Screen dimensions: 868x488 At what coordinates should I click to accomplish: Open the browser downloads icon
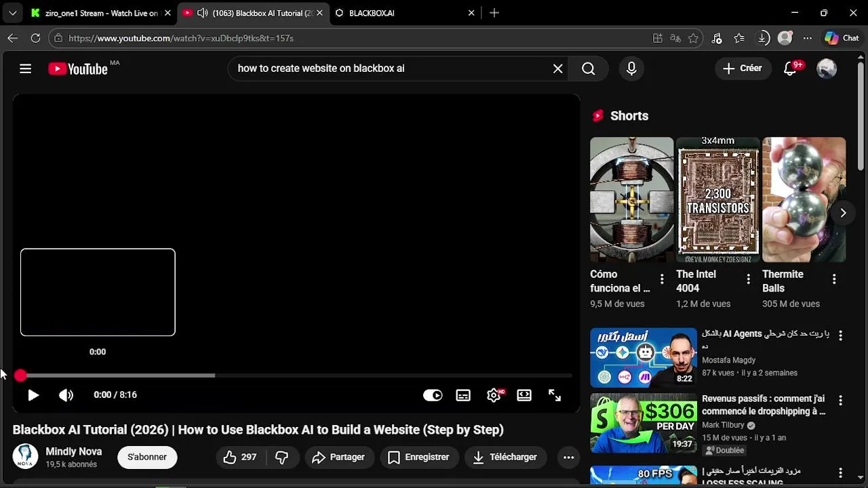point(763,39)
